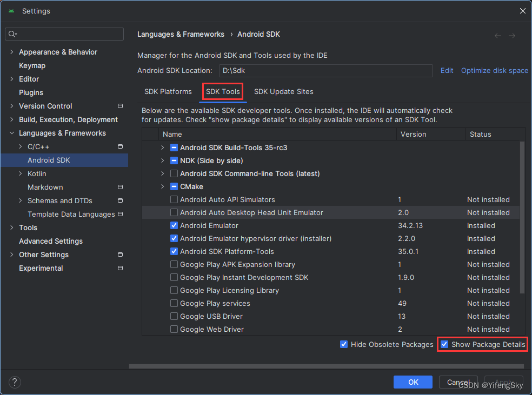This screenshot has height=395, width=532.
Task: Select the SDK Tools tab
Action: point(223,91)
